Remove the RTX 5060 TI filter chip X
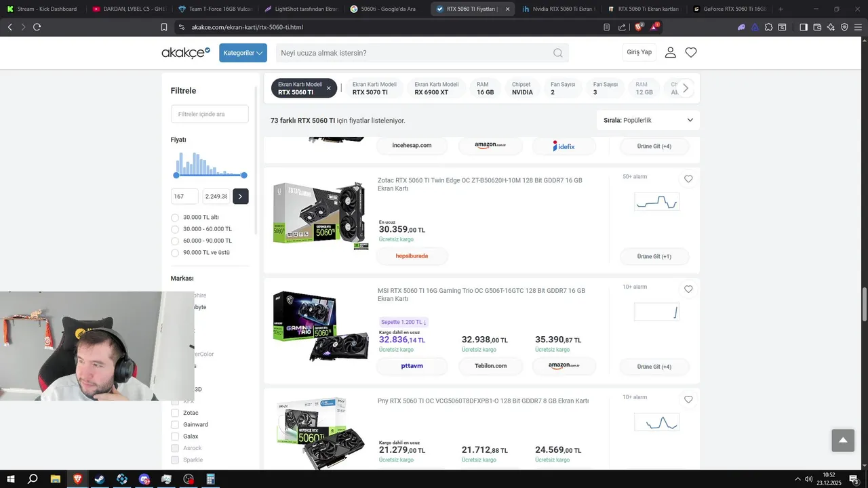Viewport: 868px width, 488px height. [329, 88]
